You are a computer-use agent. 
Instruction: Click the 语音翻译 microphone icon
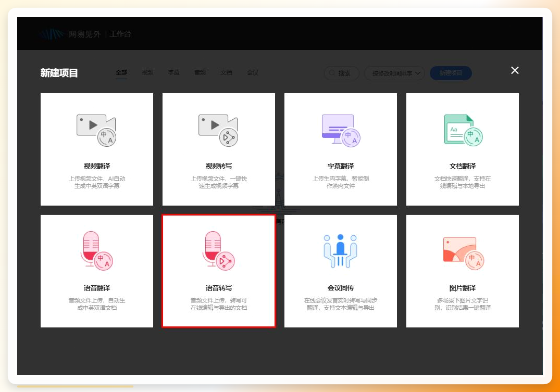click(x=96, y=250)
